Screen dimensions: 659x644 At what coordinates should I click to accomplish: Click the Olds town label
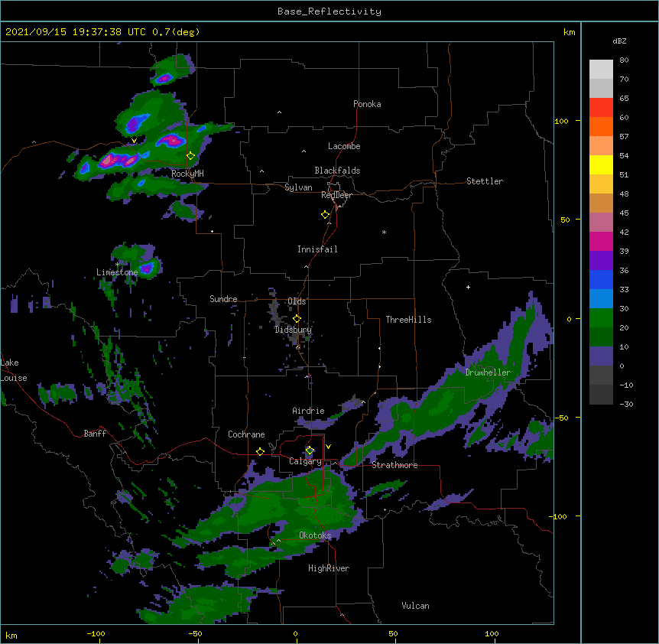tap(297, 301)
